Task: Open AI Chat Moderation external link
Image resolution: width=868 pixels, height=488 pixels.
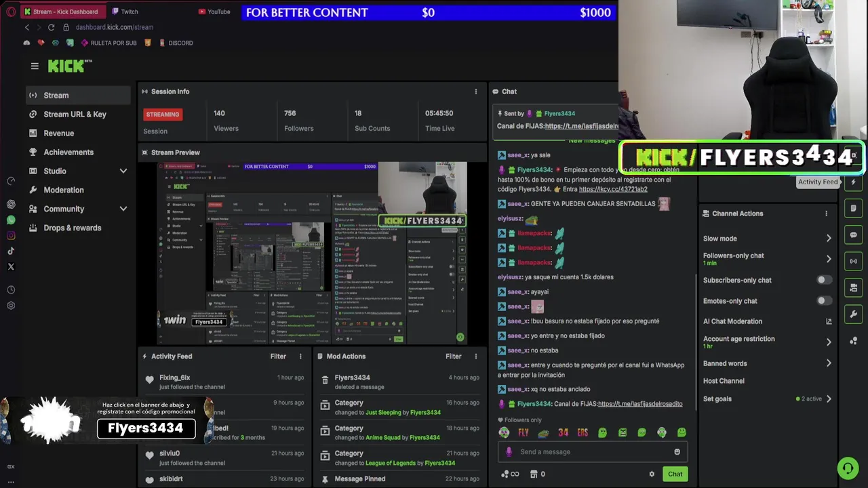Action: pos(829,321)
